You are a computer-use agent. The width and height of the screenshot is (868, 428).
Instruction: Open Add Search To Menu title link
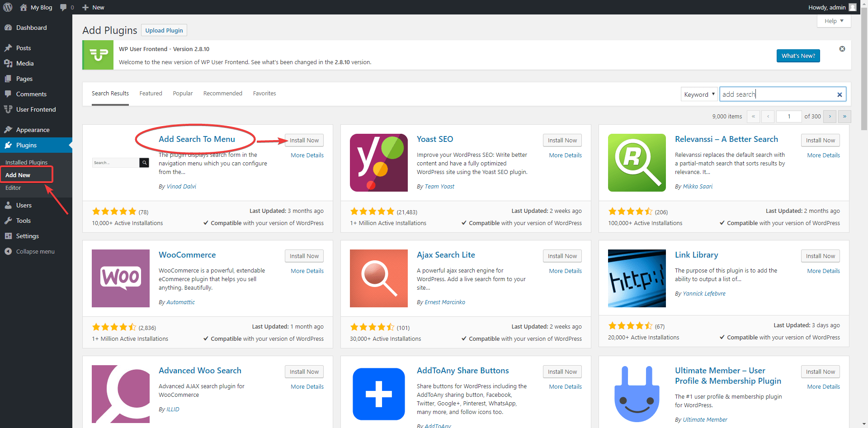point(197,139)
